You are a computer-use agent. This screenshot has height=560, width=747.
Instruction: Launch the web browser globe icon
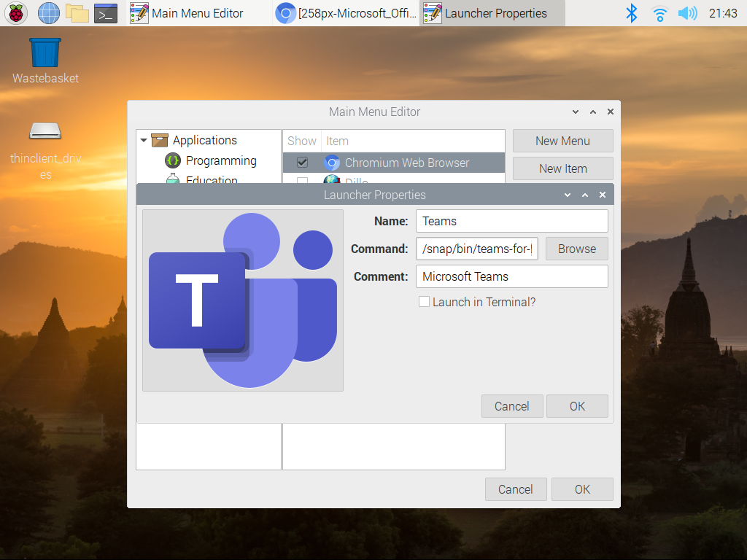(x=49, y=13)
